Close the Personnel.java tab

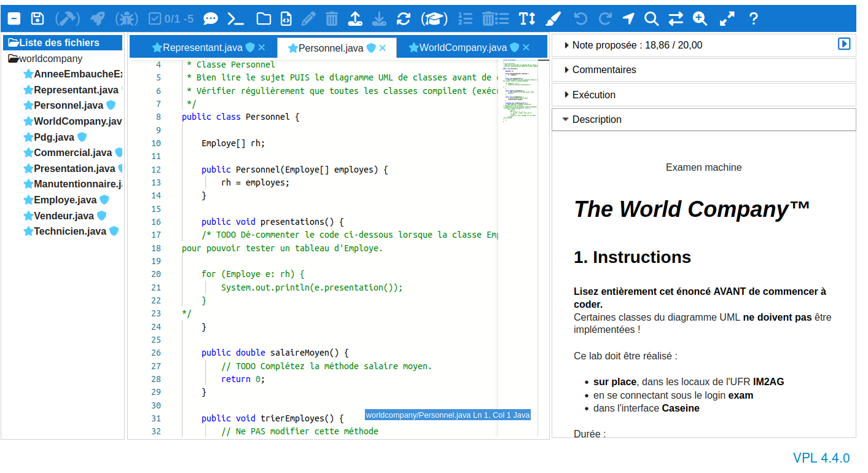pyautogui.click(x=383, y=47)
